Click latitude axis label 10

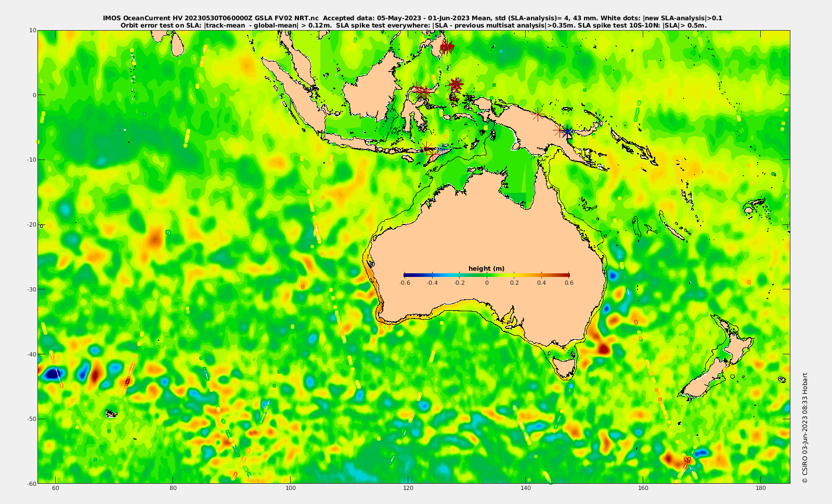click(x=32, y=30)
